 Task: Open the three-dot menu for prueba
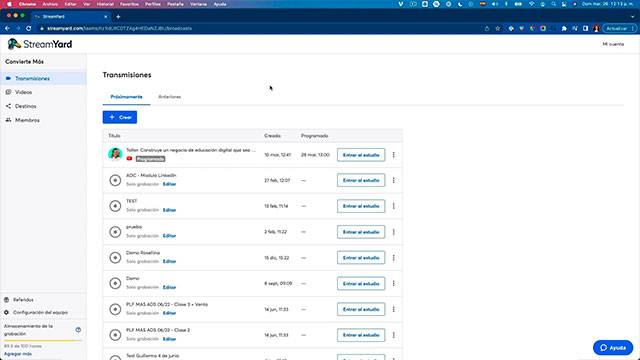click(393, 232)
